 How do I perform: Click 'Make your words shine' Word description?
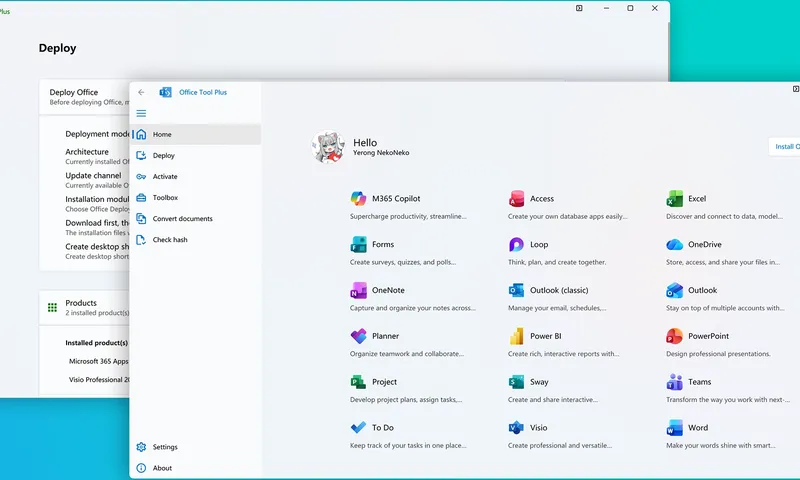point(721,445)
